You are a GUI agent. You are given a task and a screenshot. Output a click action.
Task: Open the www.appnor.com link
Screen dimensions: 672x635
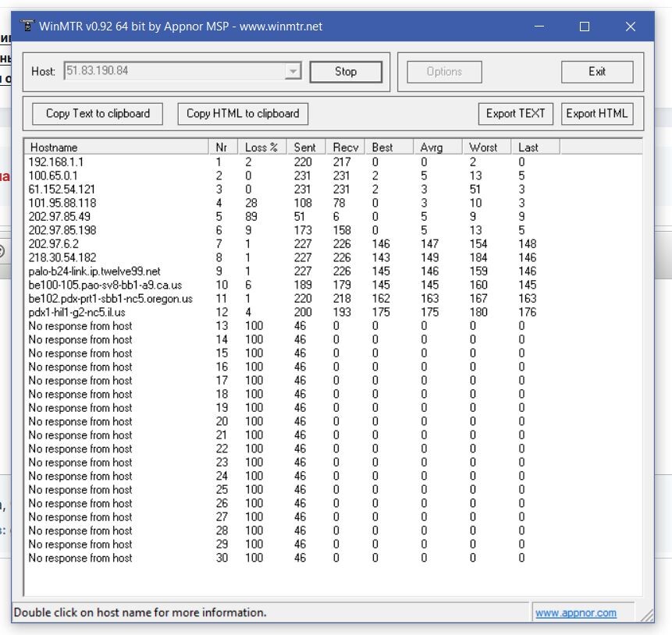click(x=575, y=613)
